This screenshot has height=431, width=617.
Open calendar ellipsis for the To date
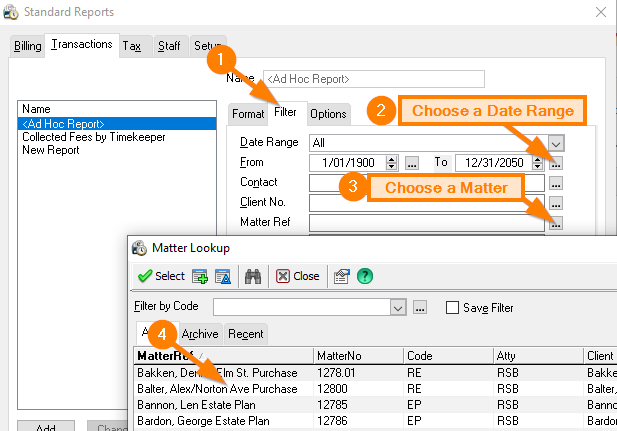click(556, 163)
